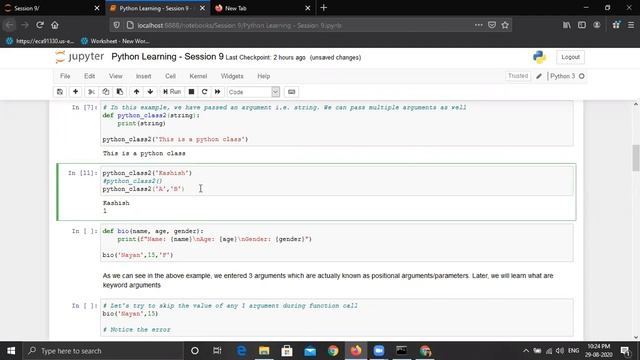Move selected cell up arrow
The image size is (640, 360).
click(136, 92)
